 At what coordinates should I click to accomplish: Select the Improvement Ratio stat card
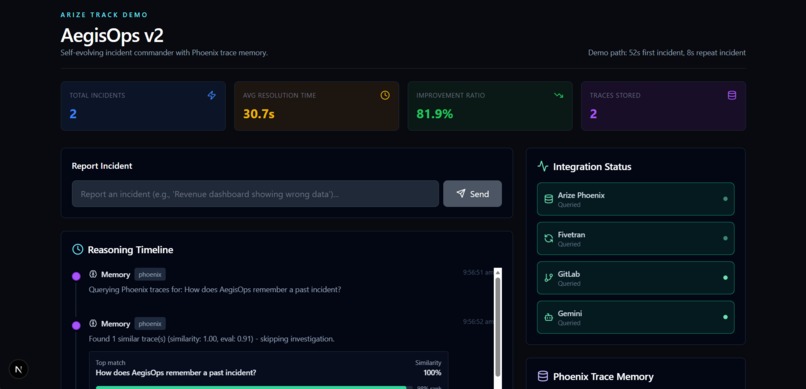[x=490, y=106]
